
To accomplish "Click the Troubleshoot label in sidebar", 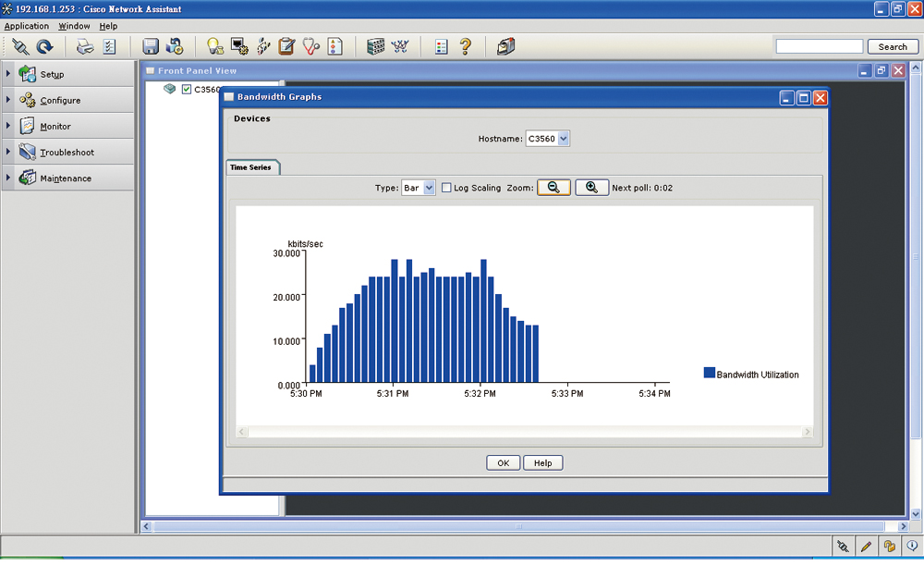I will (67, 153).
